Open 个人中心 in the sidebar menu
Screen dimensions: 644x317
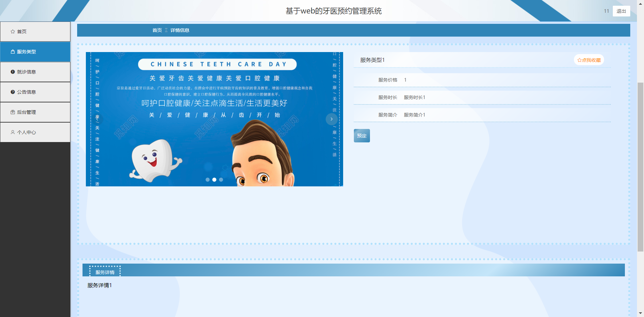tap(35, 132)
